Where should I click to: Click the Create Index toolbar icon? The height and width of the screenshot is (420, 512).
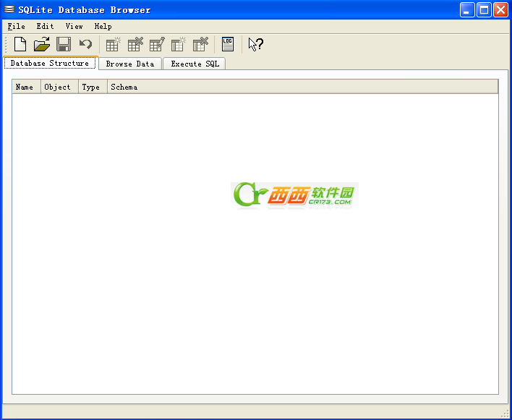179,44
